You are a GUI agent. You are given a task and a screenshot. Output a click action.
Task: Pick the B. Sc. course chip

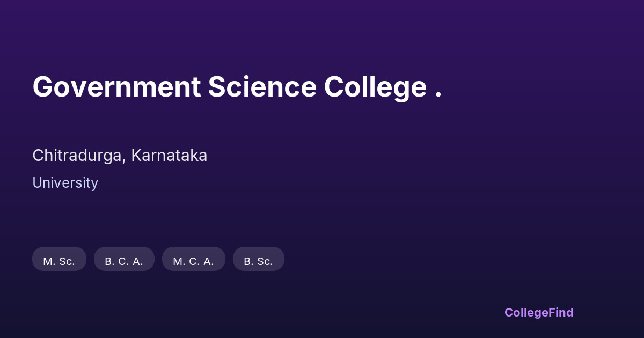point(258,261)
